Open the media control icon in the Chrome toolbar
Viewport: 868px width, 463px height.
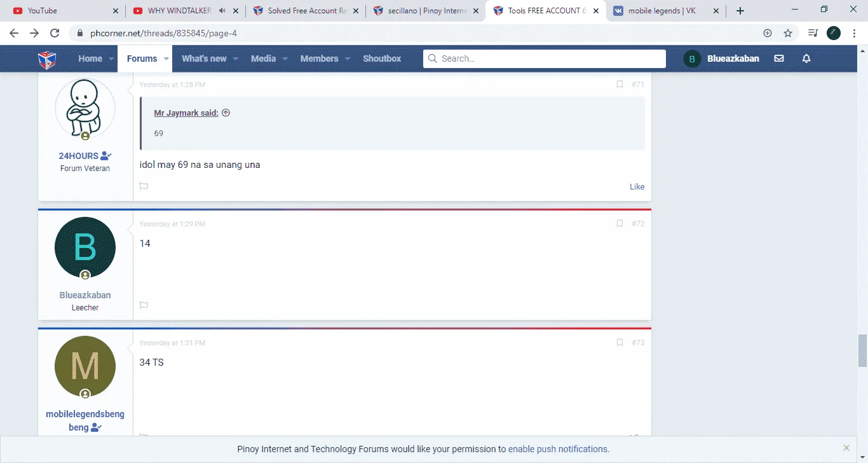(x=813, y=33)
